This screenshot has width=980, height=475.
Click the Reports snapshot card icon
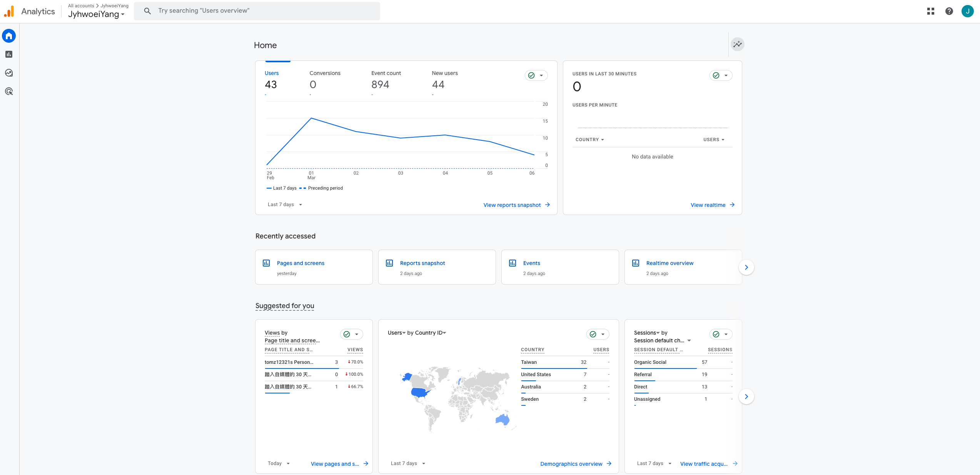click(389, 263)
